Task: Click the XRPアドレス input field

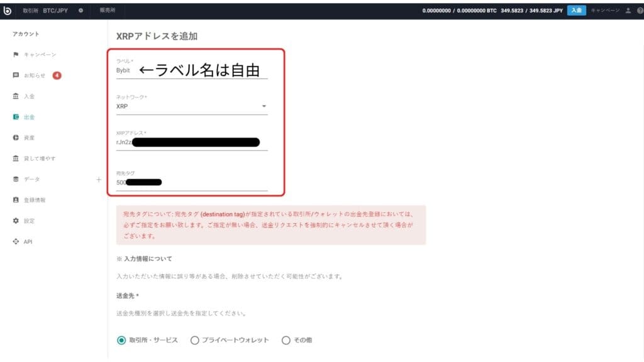Action: point(192,143)
